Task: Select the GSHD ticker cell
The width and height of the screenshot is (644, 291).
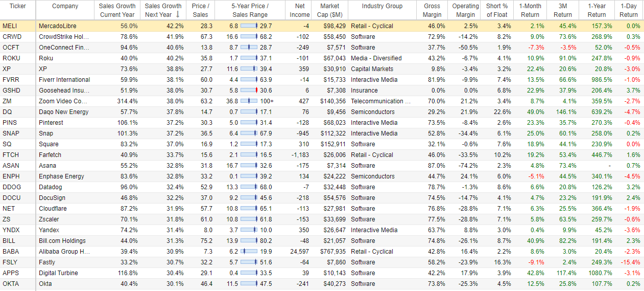Action: (x=11, y=91)
